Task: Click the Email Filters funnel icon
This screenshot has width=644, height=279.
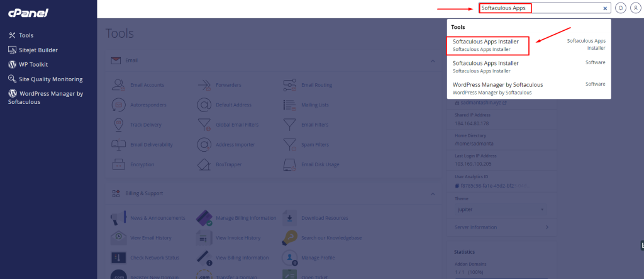Action: coord(289,124)
